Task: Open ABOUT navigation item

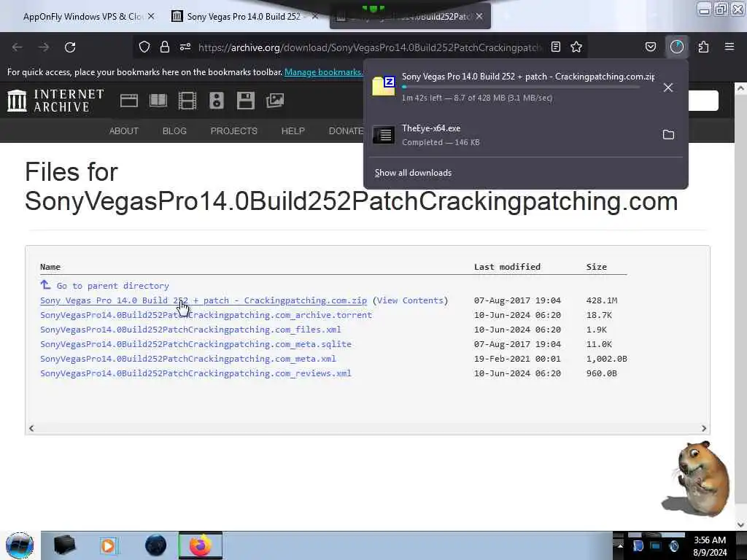Action: coord(124,131)
